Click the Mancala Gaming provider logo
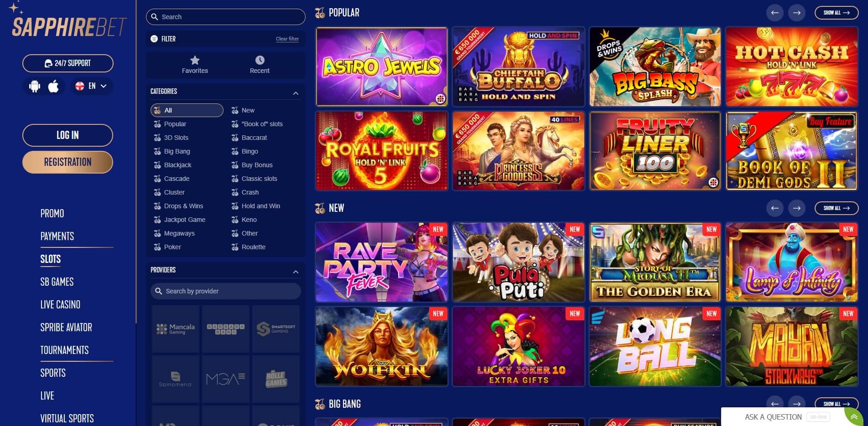 pos(175,328)
